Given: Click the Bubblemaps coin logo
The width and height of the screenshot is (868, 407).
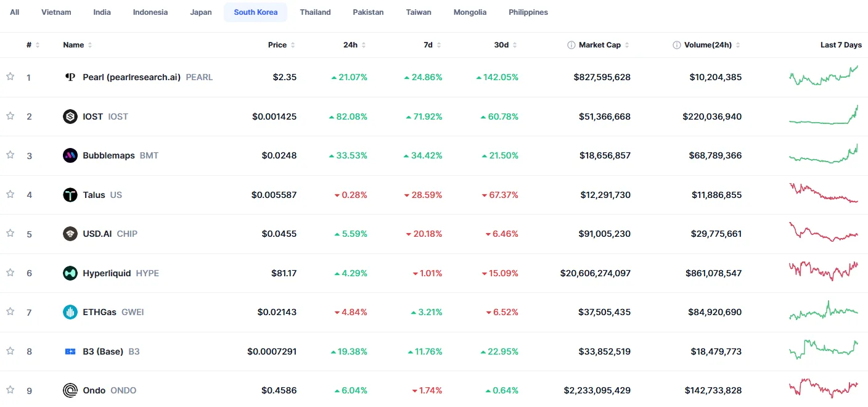Looking at the screenshot, I should click(x=70, y=155).
